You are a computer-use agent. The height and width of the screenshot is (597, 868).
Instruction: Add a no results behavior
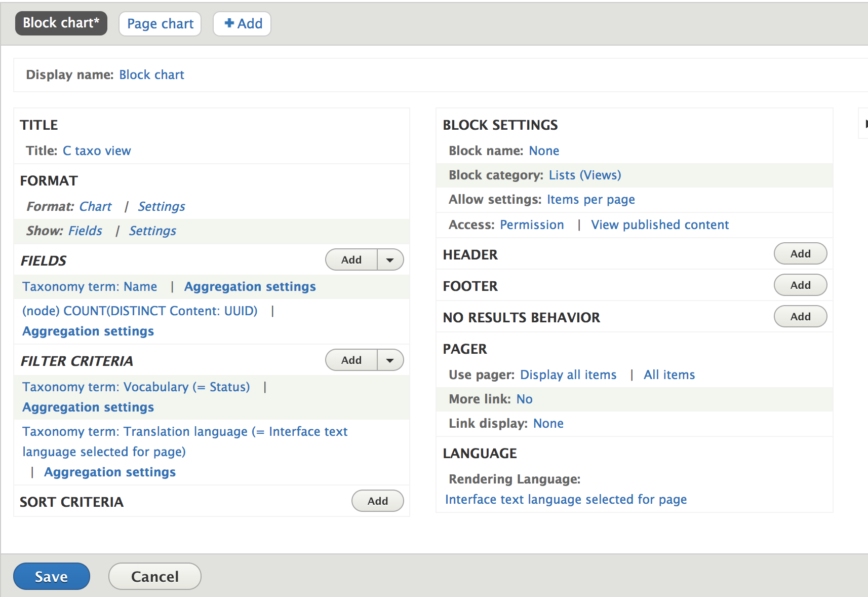pyautogui.click(x=800, y=317)
